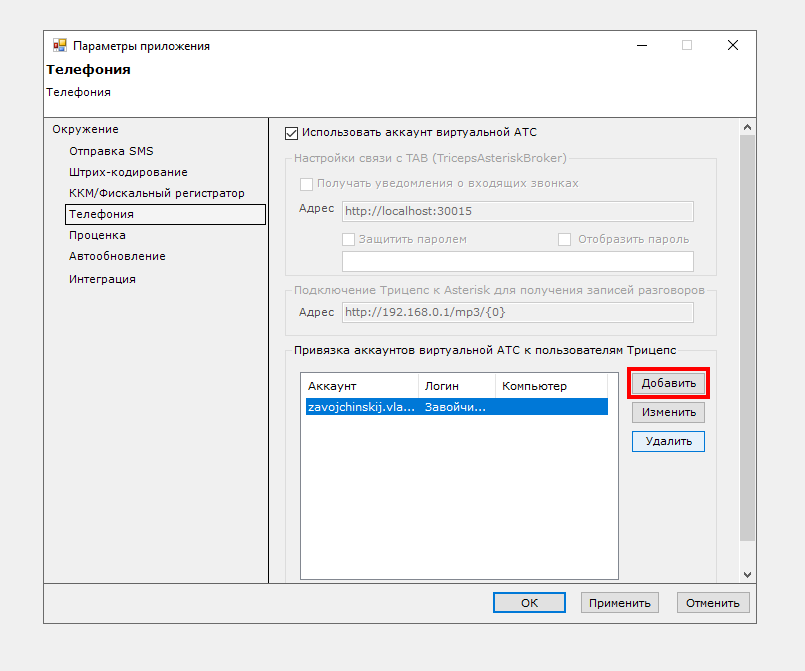
Task: Select 'Окружение' in the settings tree
Action: click(x=85, y=129)
